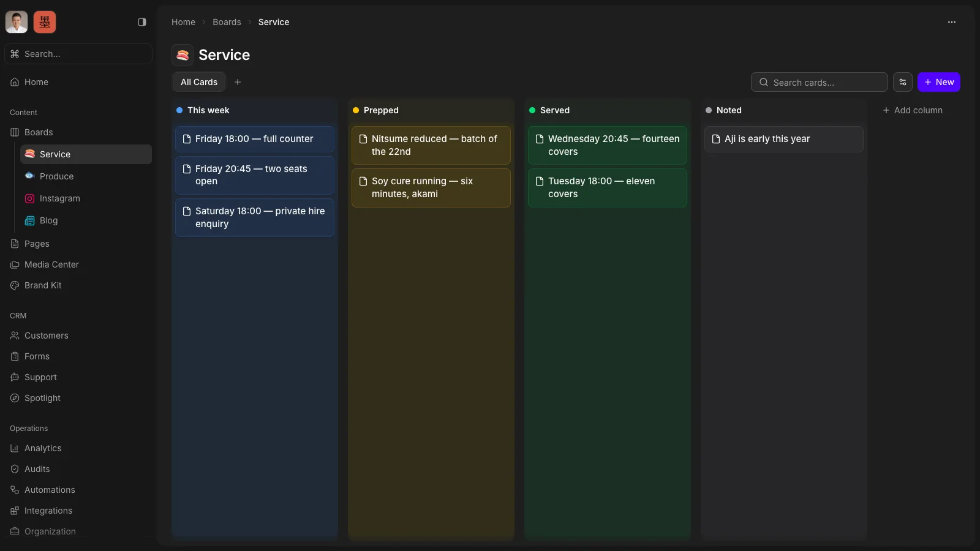Open the filter settings icon

[x=903, y=82]
